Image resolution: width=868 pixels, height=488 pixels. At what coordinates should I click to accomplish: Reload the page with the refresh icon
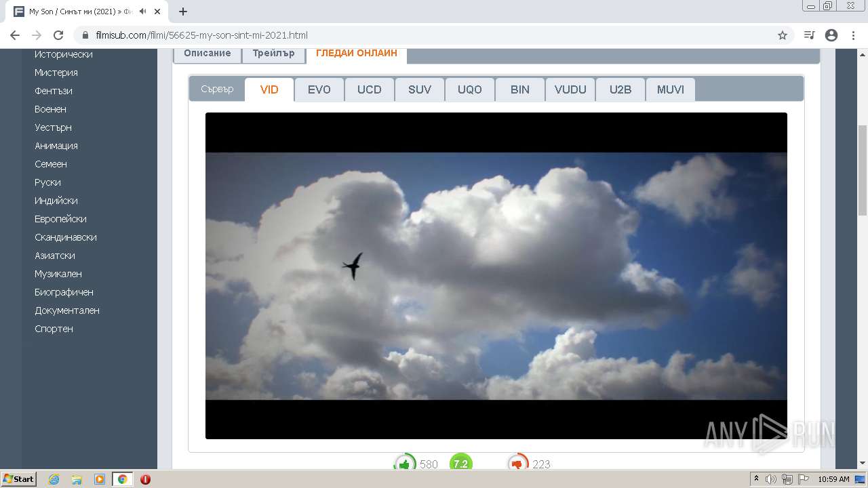point(58,35)
